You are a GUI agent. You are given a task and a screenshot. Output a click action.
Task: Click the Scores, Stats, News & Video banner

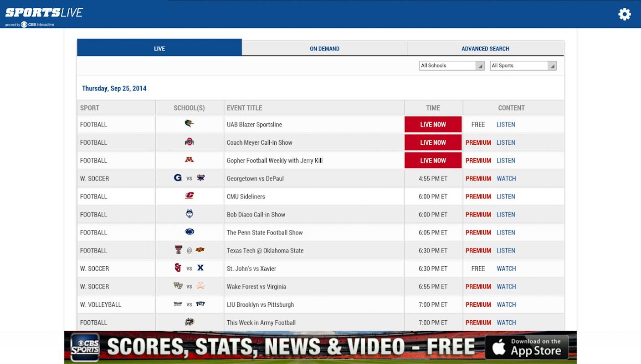(320, 347)
